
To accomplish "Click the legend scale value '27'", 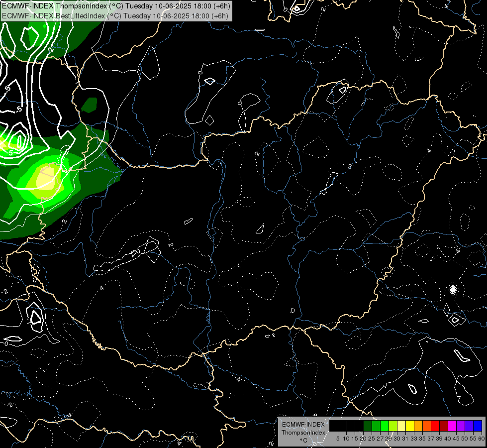I will tap(380, 439).
